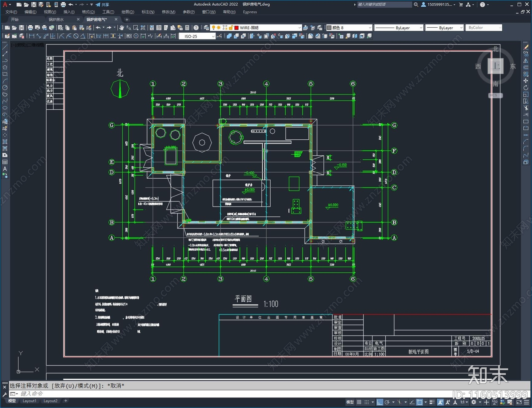Expand the 颜色 8 color dropdown

(x=370, y=28)
